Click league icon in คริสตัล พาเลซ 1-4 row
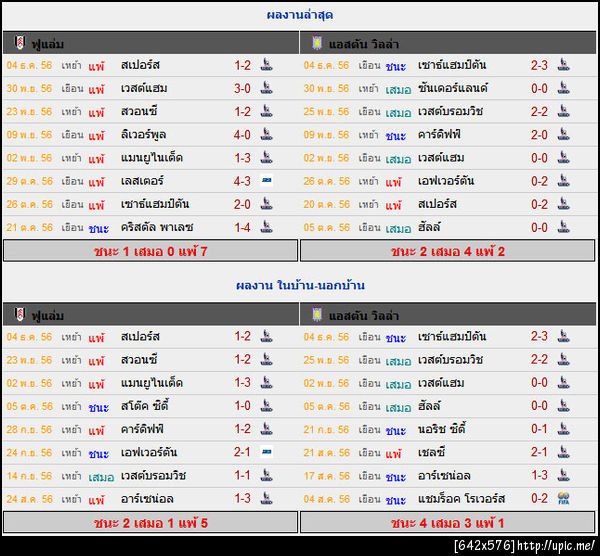The width and height of the screenshot is (600, 556). (x=266, y=227)
